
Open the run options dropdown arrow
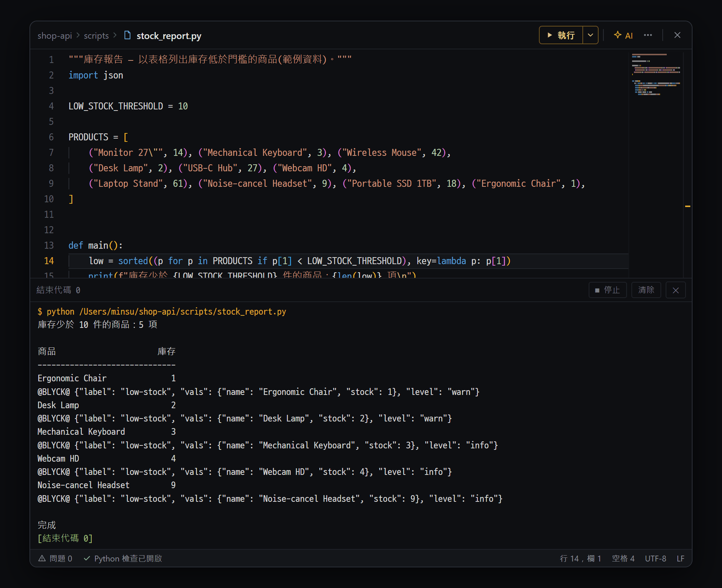click(590, 35)
